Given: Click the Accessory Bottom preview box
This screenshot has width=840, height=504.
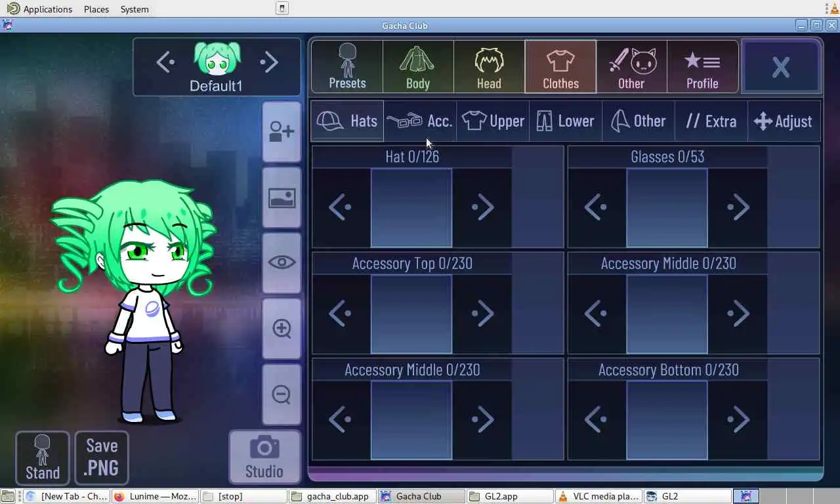Looking at the screenshot, I should [x=667, y=420].
